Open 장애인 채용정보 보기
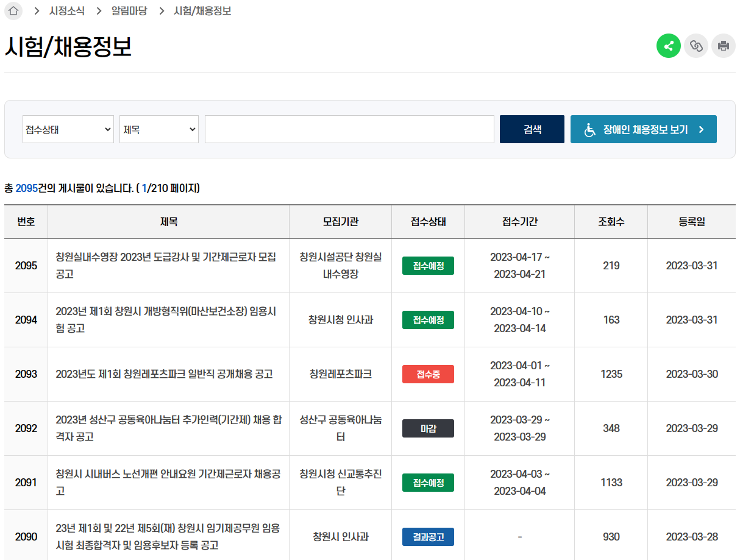This screenshot has width=740, height=560. pyautogui.click(x=644, y=129)
